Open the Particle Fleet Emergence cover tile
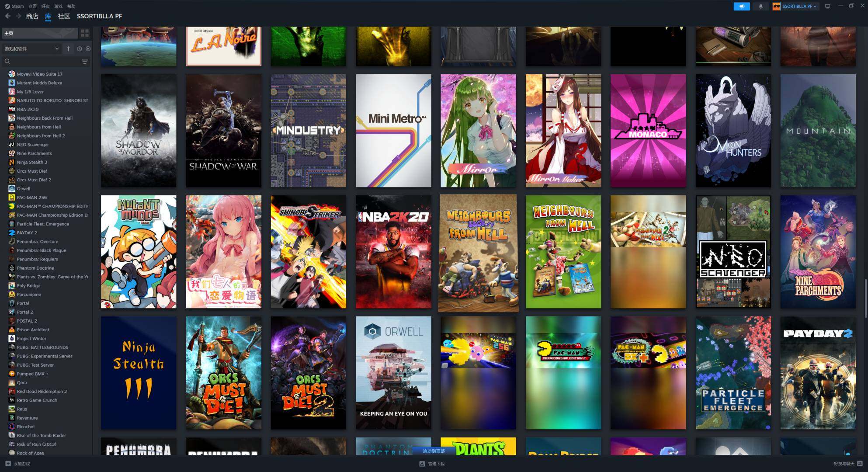868x472 pixels. [x=733, y=373]
